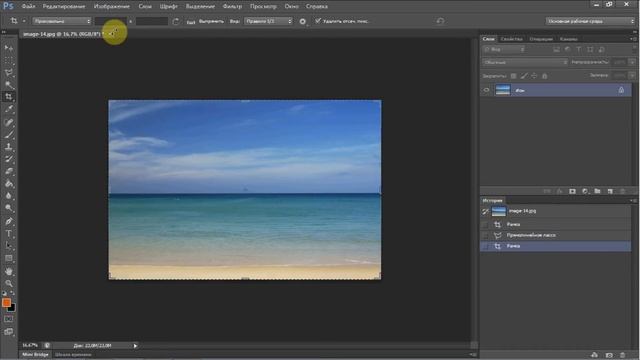640x360 pixels.
Task: Hide the Фон layer with eye icon
Action: (486, 90)
